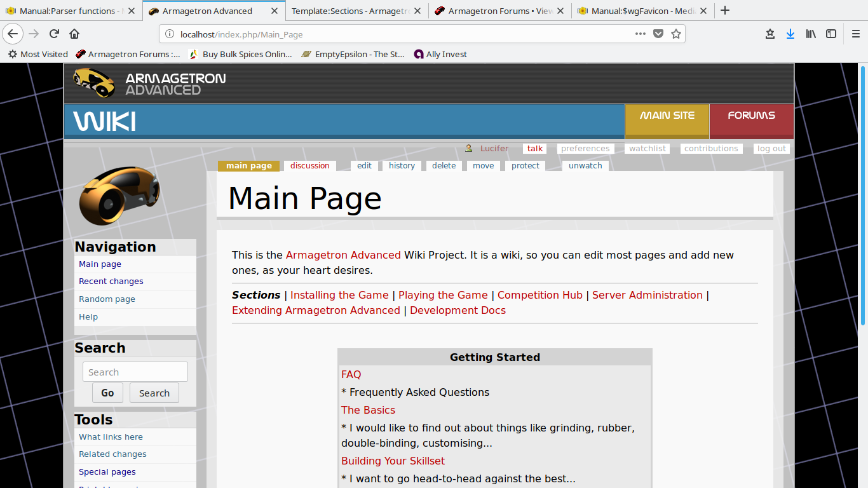Click the wiki Search input field
The height and width of the screenshot is (488, 868).
pyautogui.click(x=135, y=372)
